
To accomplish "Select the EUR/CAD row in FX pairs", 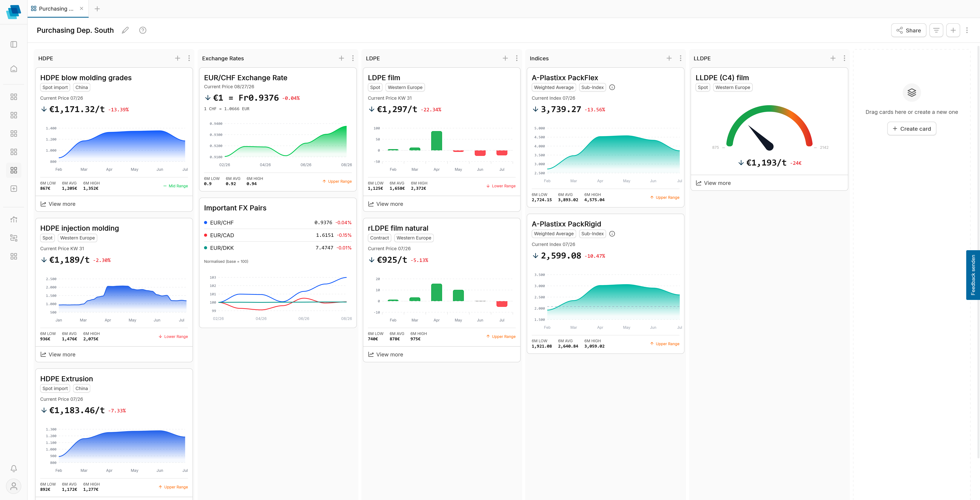I will coord(278,235).
